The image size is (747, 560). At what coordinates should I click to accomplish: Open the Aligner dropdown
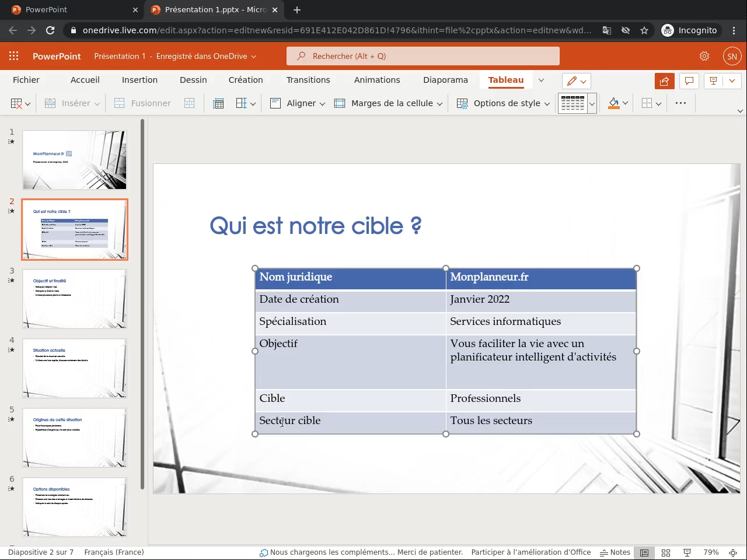[x=298, y=103]
